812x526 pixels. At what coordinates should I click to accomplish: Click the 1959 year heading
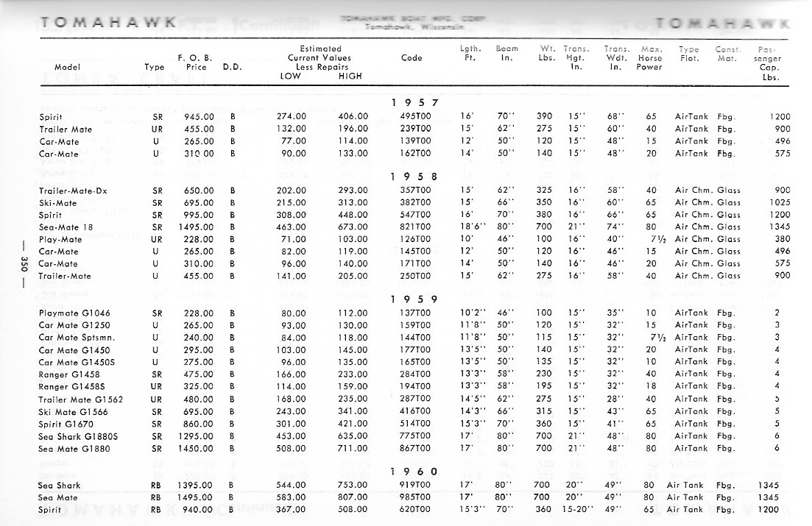[414, 299]
